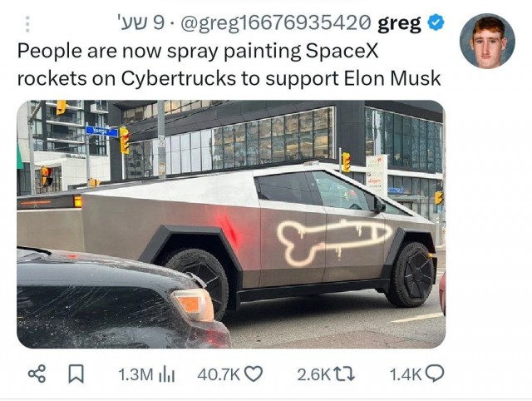Click the '9 שע' post timestamp
Screen dimensions: 532x401
tap(140, 23)
